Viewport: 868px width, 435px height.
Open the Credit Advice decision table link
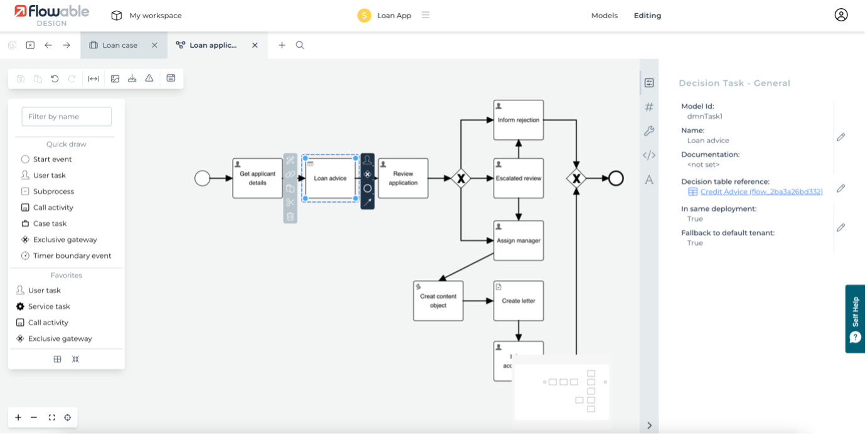point(761,191)
